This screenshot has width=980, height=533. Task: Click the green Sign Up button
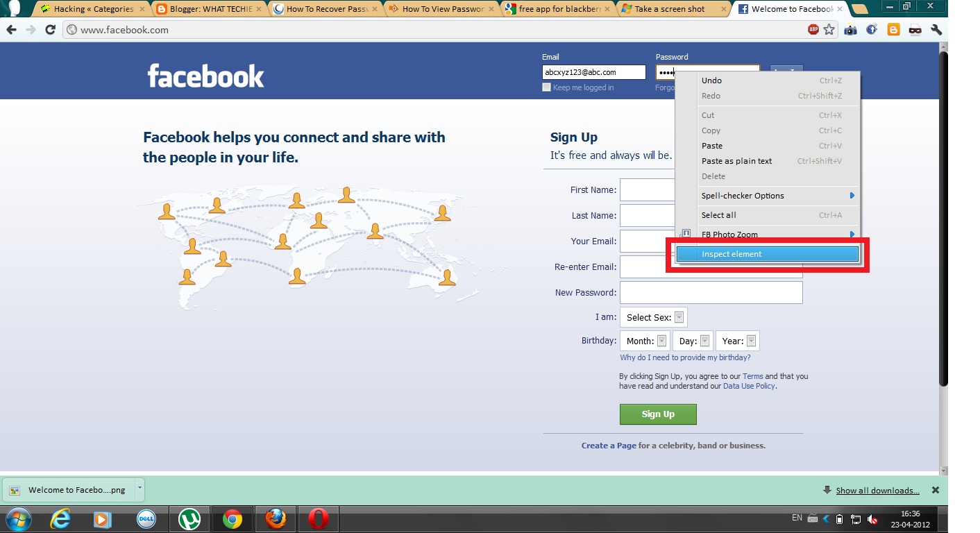pyautogui.click(x=658, y=414)
